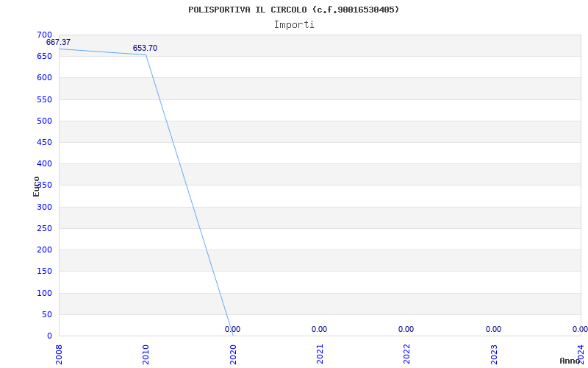Click the Anno x-axis title

pos(570,361)
